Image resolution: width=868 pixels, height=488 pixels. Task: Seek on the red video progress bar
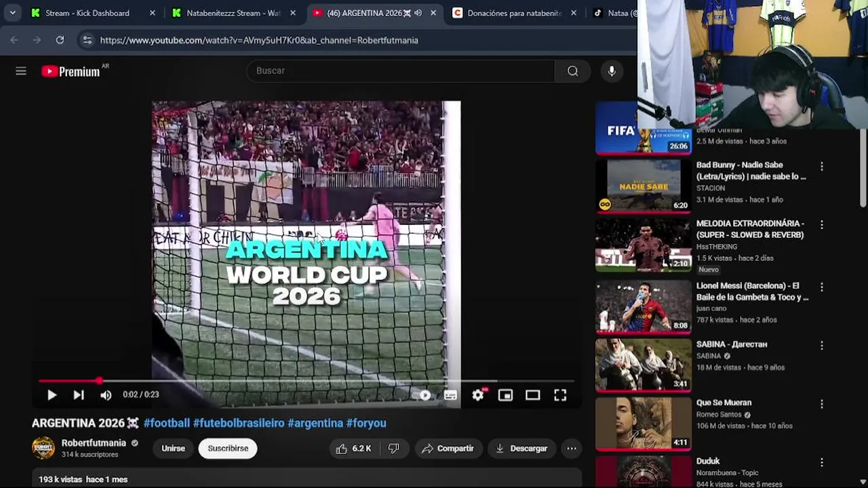pos(306,381)
